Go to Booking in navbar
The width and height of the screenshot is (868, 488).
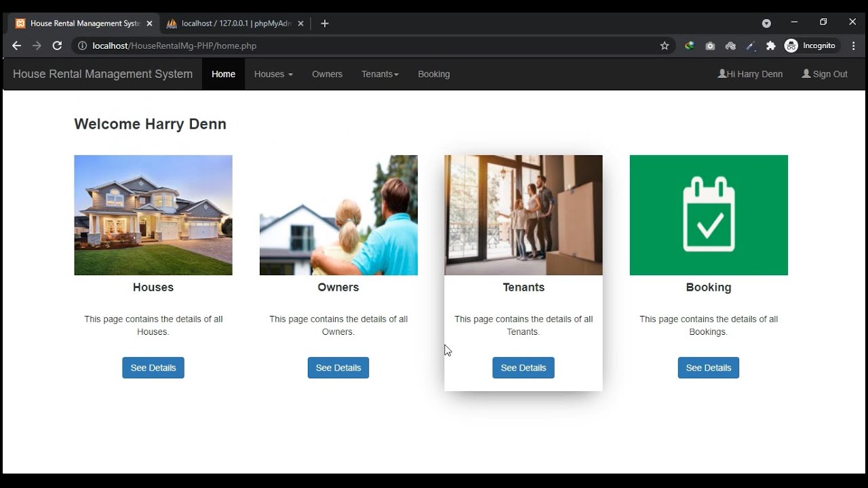click(x=433, y=74)
